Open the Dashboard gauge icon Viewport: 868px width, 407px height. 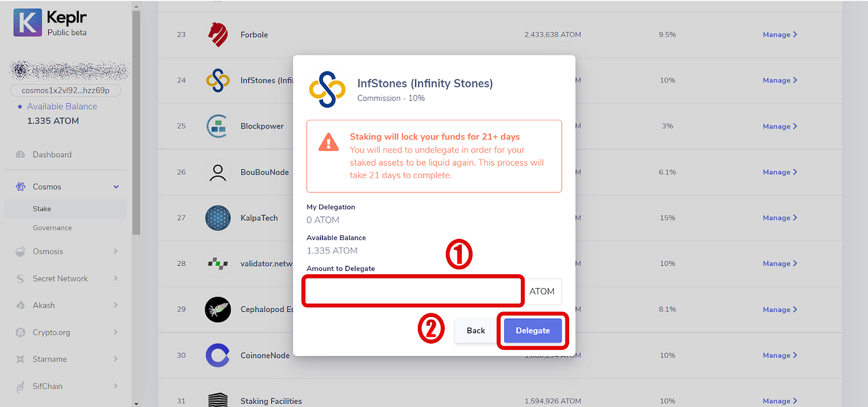coord(20,154)
